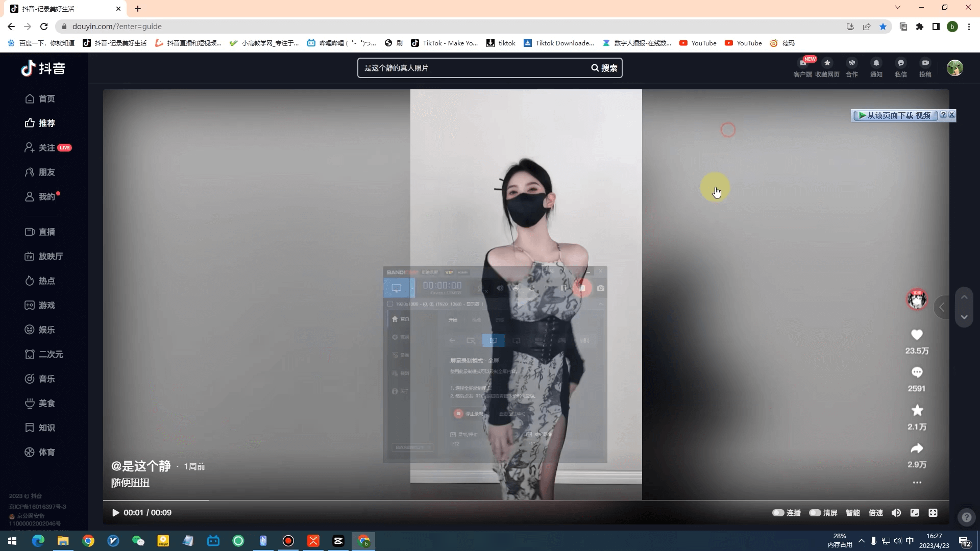This screenshot has height=551, width=980.
Task: Close the video download overlay bar
Action: (x=952, y=115)
